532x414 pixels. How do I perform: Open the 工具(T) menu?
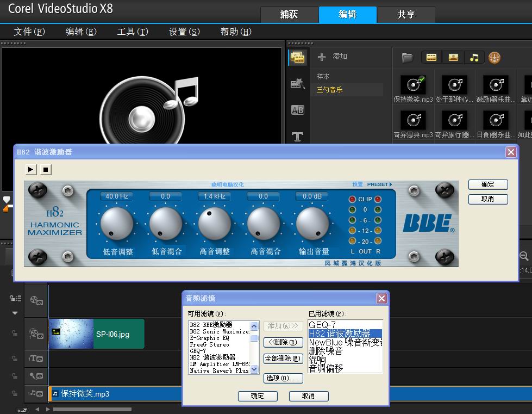pyautogui.click(x=133, y=32)
